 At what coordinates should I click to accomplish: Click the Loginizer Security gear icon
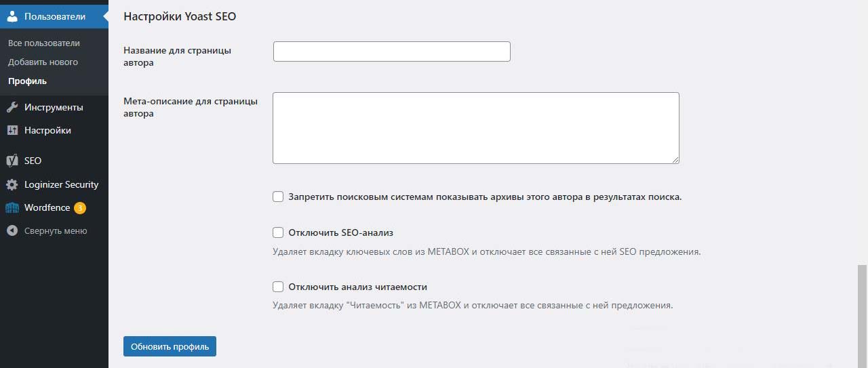(x=12, y=184)
